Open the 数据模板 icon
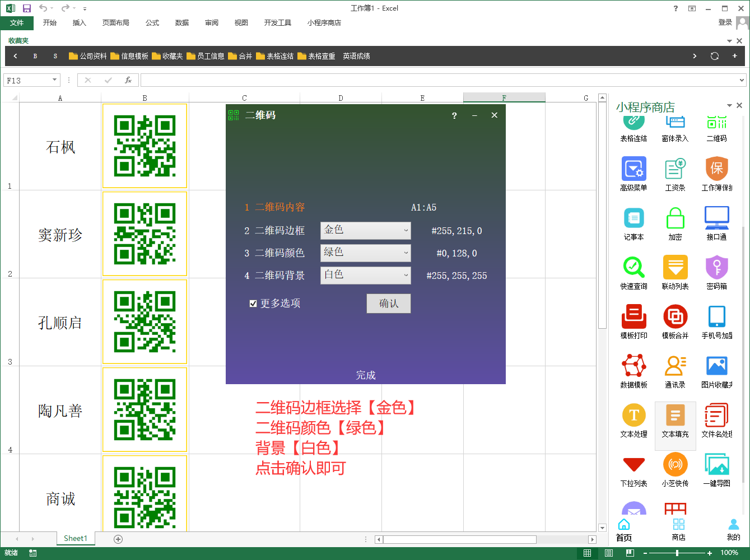750x560 pixels. coord(633,366)
